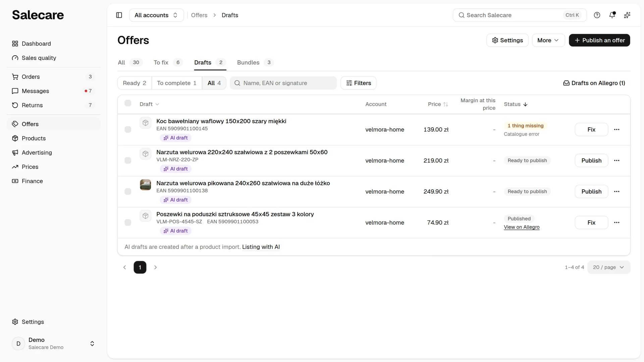The width and height of the screenshot is (644, 362).
Task: Open more options for Koc bawełniany row
Action: click(616, 129)
